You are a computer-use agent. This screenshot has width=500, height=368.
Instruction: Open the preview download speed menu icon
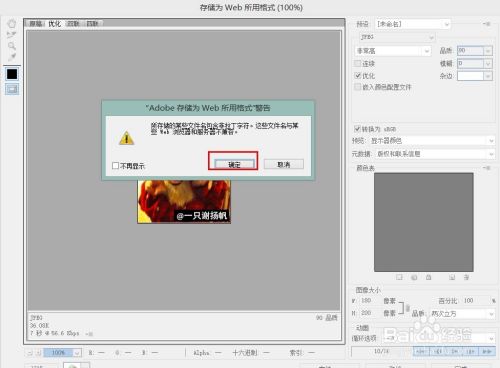pyautogui.click(x=89, y=333)
